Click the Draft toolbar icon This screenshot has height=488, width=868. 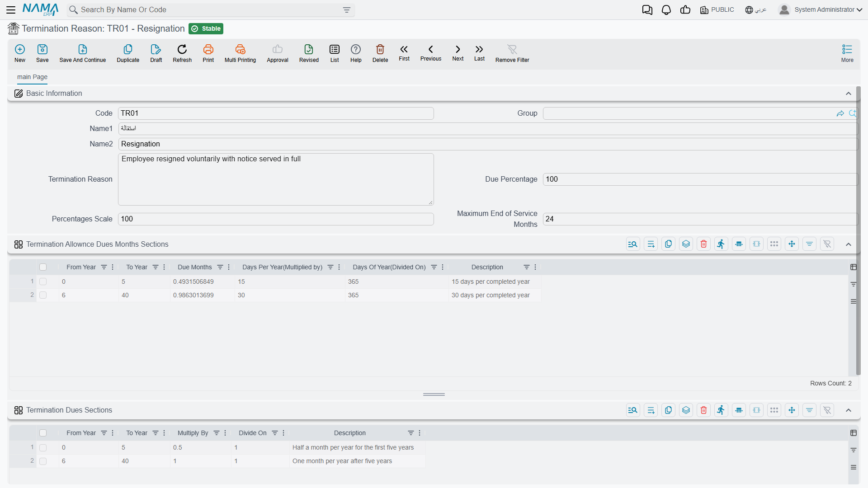pyautogui.click(x=156, y=53)
